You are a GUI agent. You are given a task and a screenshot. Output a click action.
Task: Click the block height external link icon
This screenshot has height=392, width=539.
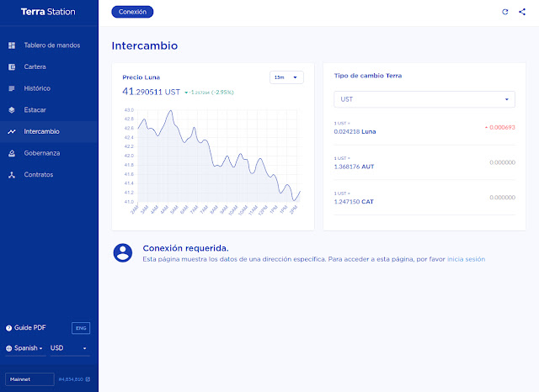pos(88,379)
